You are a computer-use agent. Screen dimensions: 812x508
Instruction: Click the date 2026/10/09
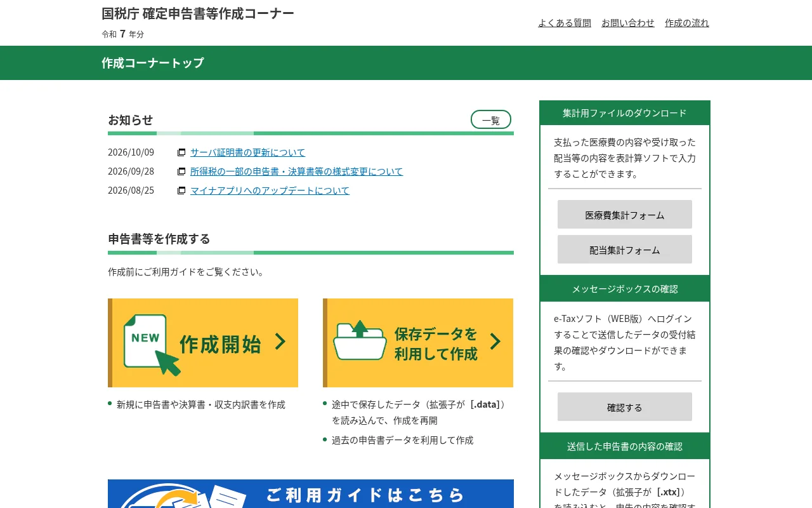(131, 152)
